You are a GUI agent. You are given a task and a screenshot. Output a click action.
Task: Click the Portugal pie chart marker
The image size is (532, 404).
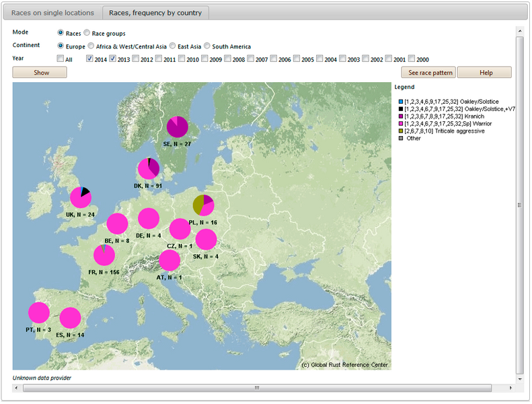[x=39, y=313]
